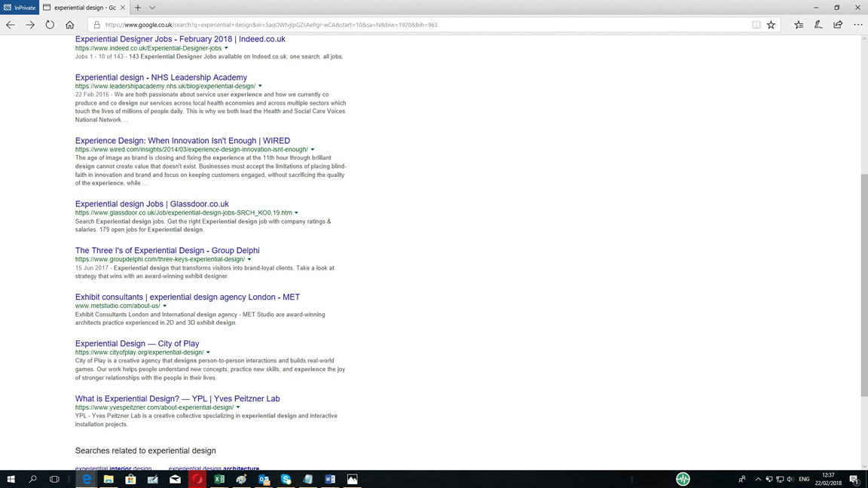Image resolution: width=868 pixels, height=488 pixels.
Task: Open Excel from the taskbar
Action: (x=219, y=479)
